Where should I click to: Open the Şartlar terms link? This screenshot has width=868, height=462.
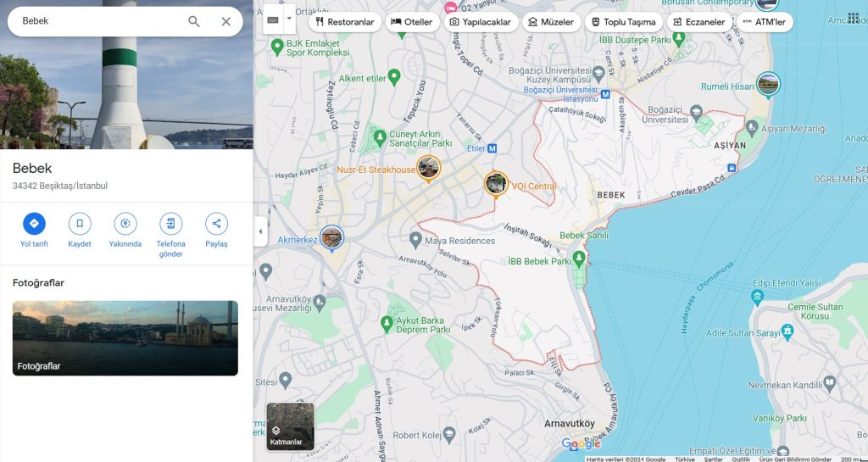pos(713,459)
